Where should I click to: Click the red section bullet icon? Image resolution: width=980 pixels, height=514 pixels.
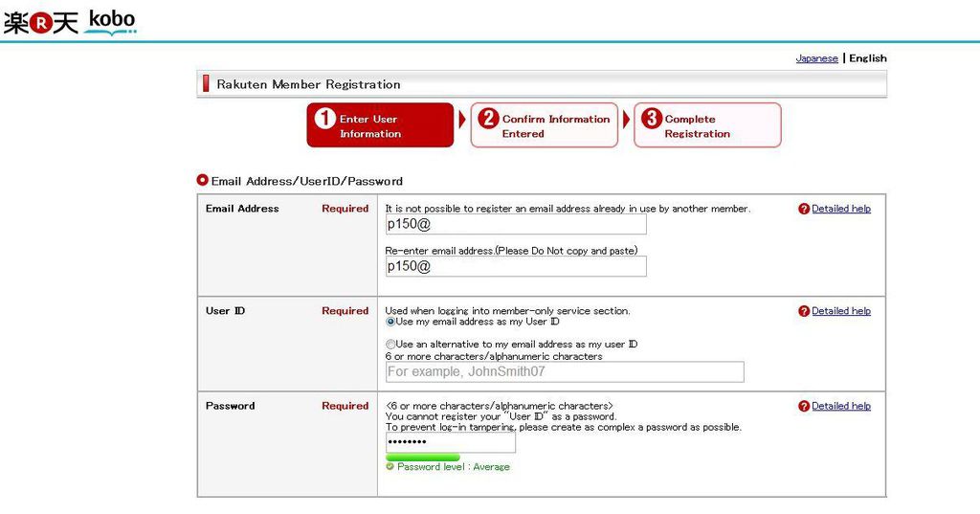tap(202, 180)
